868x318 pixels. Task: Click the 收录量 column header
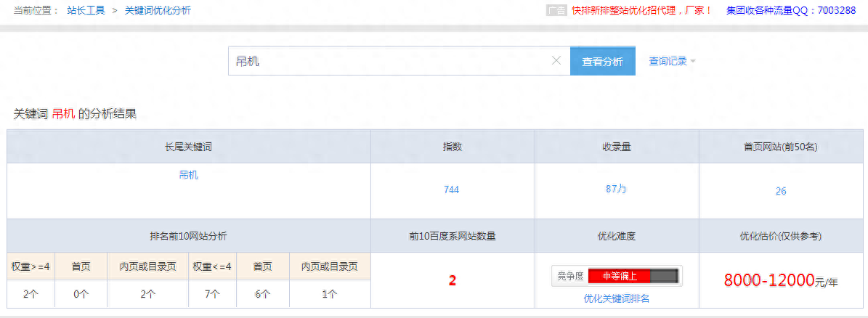(616, 147)
